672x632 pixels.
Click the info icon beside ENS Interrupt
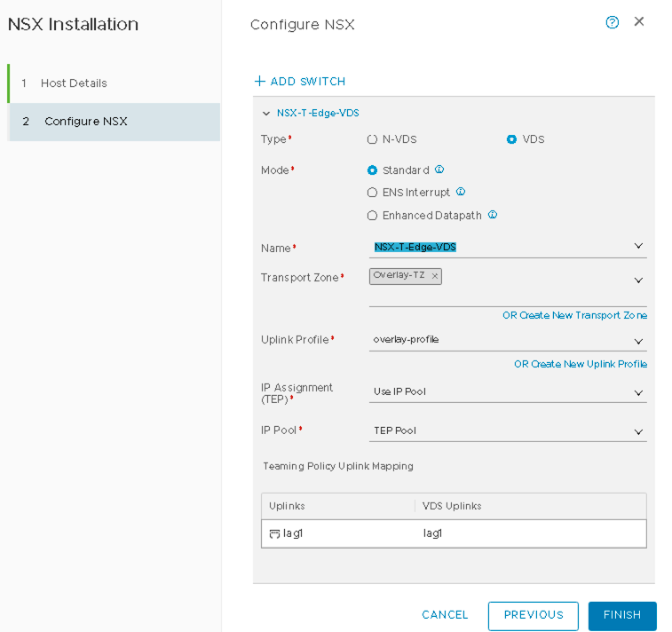click(461, 192)
